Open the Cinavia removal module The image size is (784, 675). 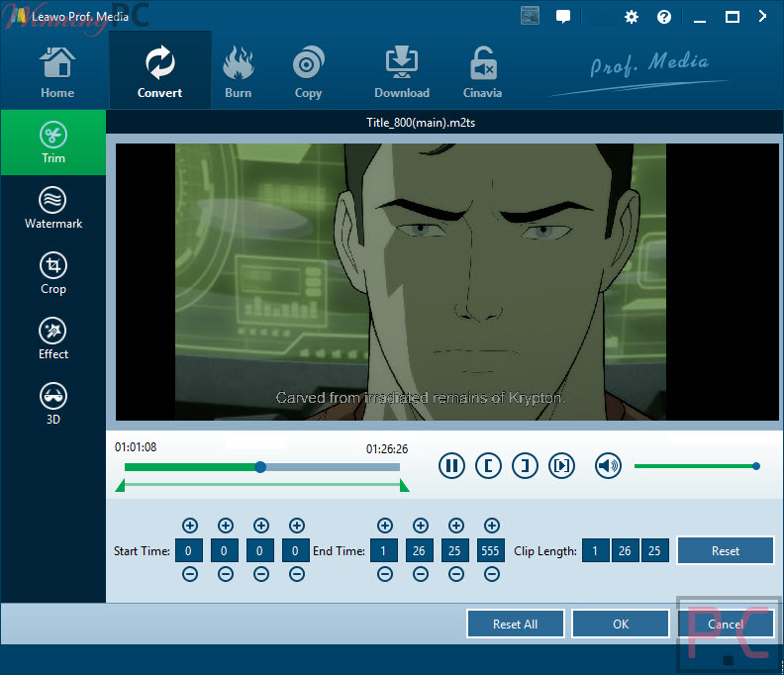coord(482,72)
